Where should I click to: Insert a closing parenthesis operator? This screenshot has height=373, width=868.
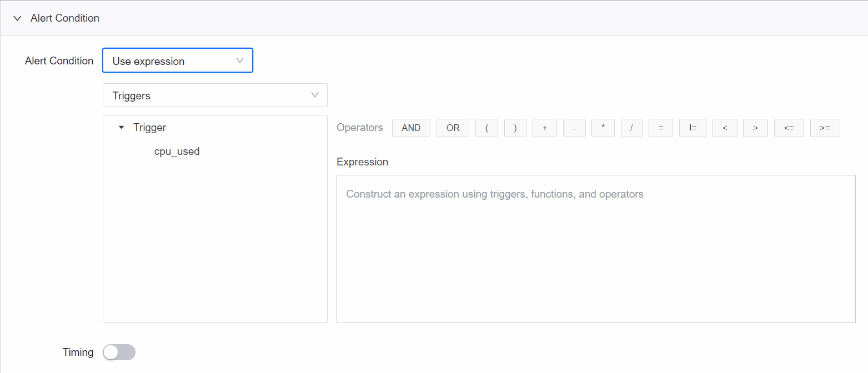(x=515, y=128)
